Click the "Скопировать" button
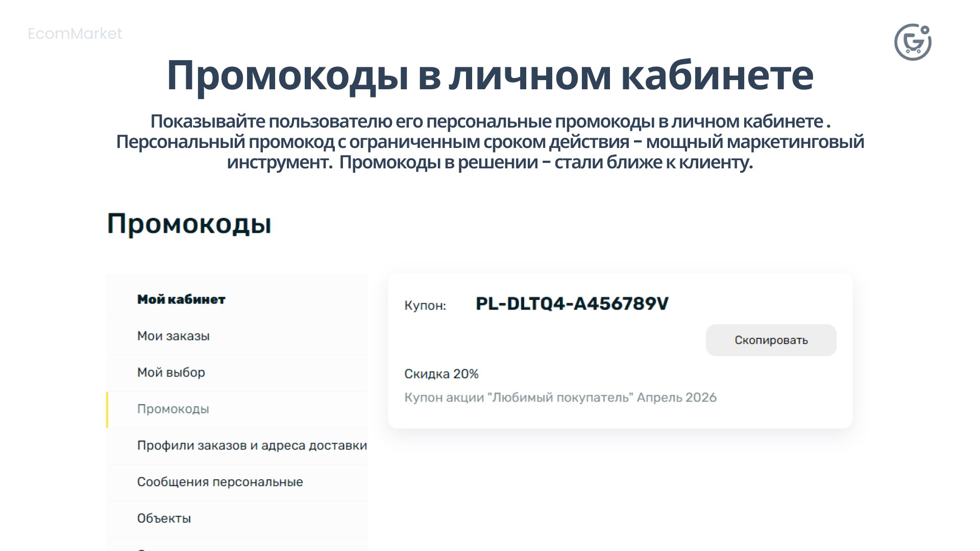This screenshot has height=551, width=980. tap(771, 340)
